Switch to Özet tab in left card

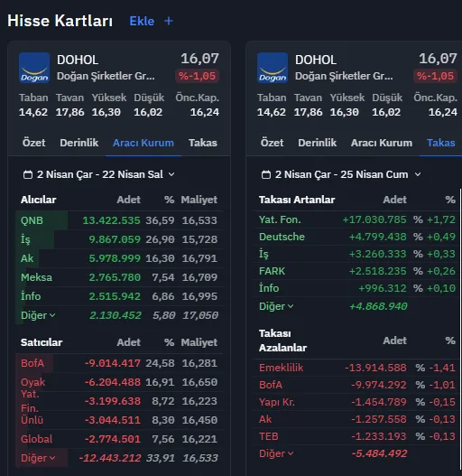pos(33,143)
